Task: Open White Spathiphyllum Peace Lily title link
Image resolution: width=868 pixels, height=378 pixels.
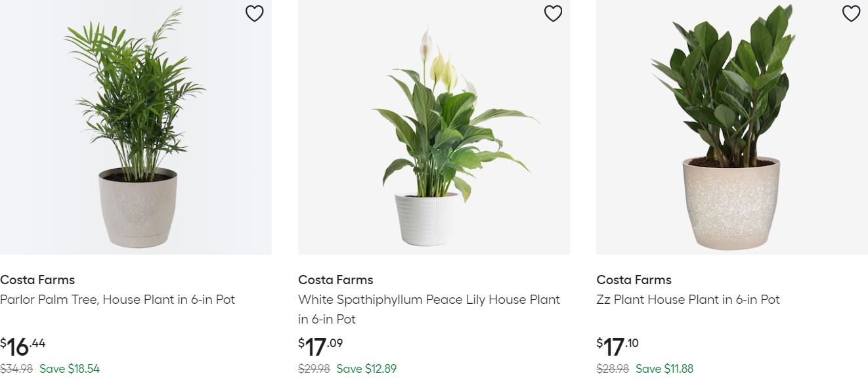Action: coord(429,300)
